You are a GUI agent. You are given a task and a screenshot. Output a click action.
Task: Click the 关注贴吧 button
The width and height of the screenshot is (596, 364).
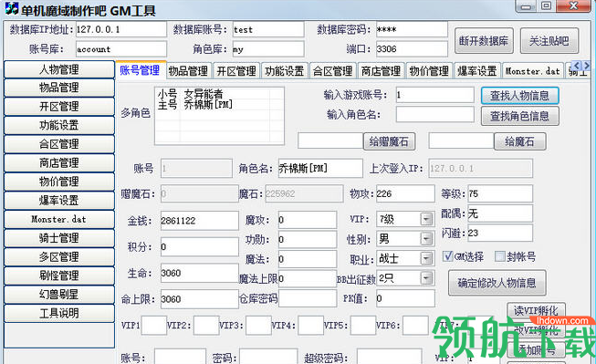click(x=549, y=41)
